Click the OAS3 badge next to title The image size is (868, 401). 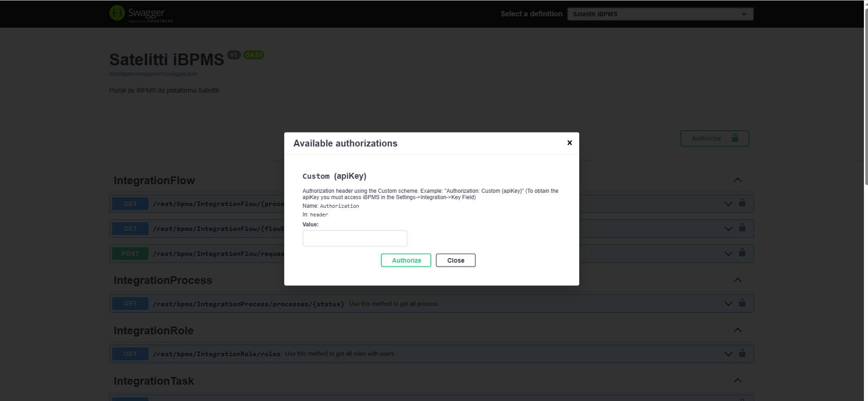(x=254, y=55)
